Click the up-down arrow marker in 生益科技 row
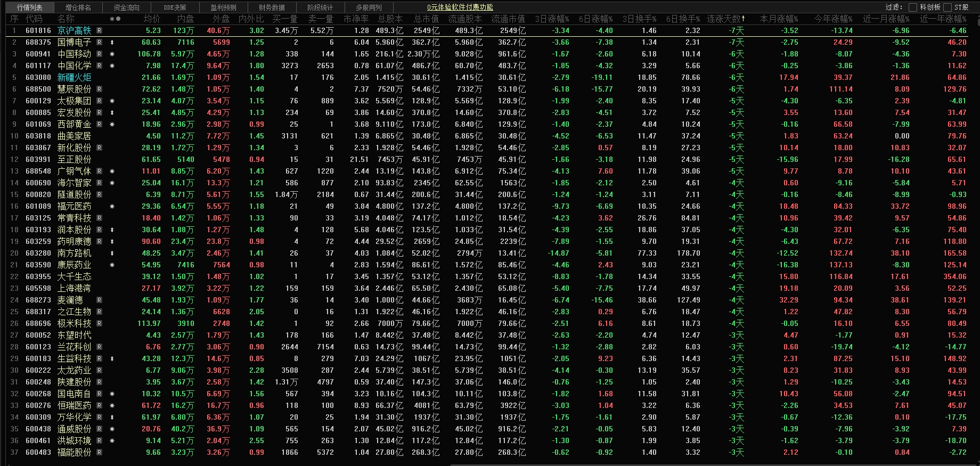 tap(112, 359)
